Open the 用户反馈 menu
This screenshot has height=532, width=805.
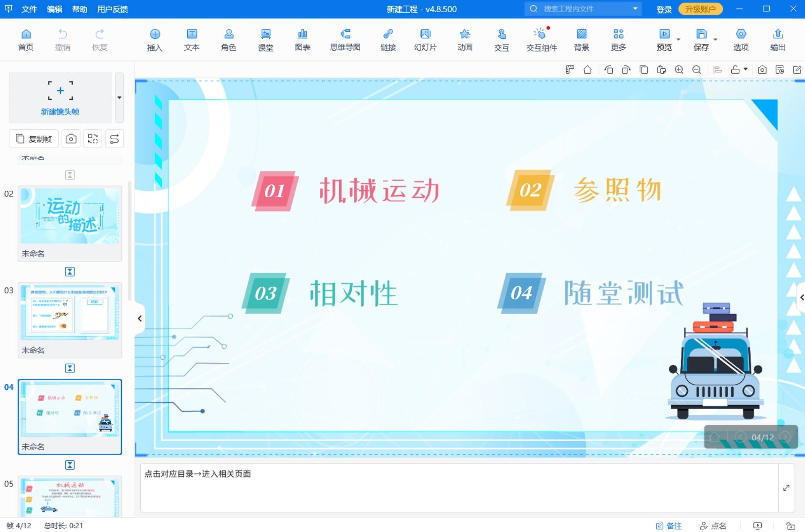tap(112, 9)
